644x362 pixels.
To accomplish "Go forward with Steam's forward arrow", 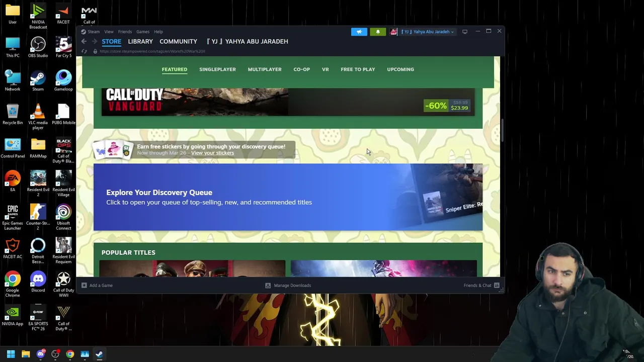I will pyautogui.click(x=94, y=42).
